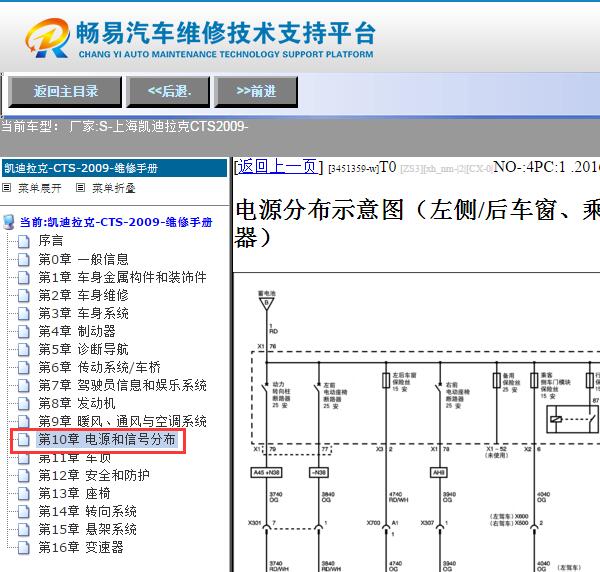Open 第8章 发动机
Screen dimensions: 600x572
tap(77, 403)
